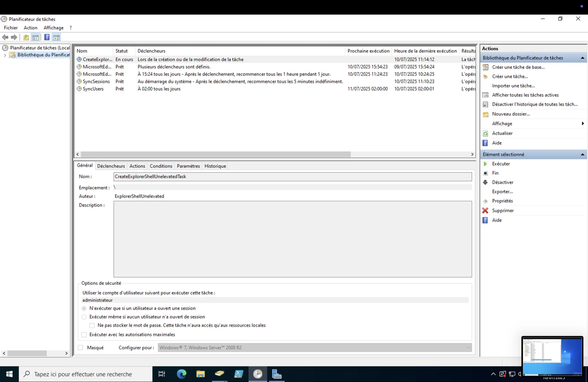The image size is (588, 382).
Task: Click the Désactiver l'historique icon
Action: click(x=485, y=105)
